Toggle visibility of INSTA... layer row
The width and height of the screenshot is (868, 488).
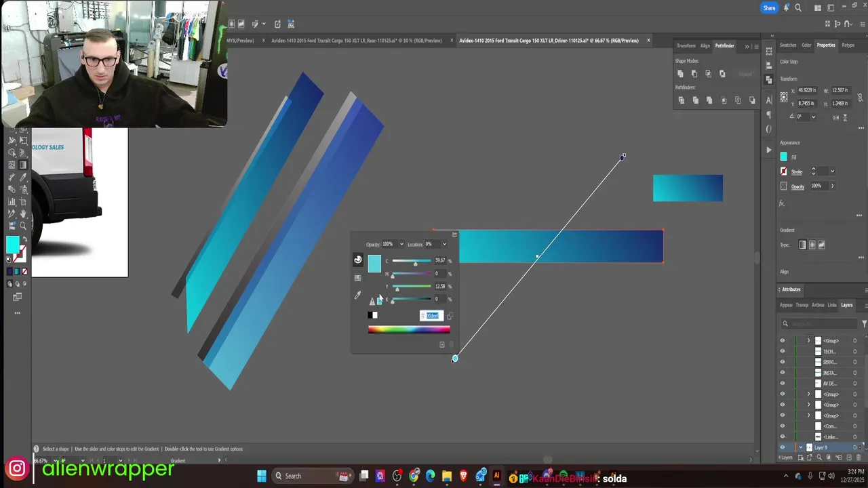783,373
